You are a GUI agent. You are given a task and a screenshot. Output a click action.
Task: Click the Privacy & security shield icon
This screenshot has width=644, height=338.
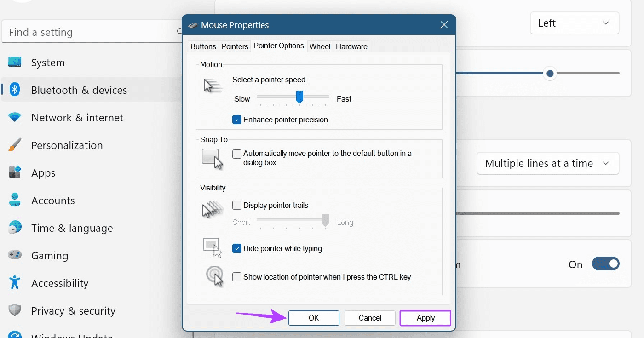coord(15,310)
